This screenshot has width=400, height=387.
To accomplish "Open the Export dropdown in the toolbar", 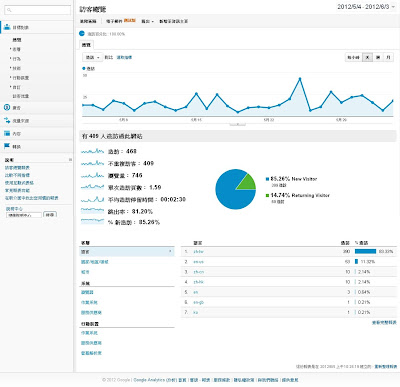I will click(x=147, y=21).
